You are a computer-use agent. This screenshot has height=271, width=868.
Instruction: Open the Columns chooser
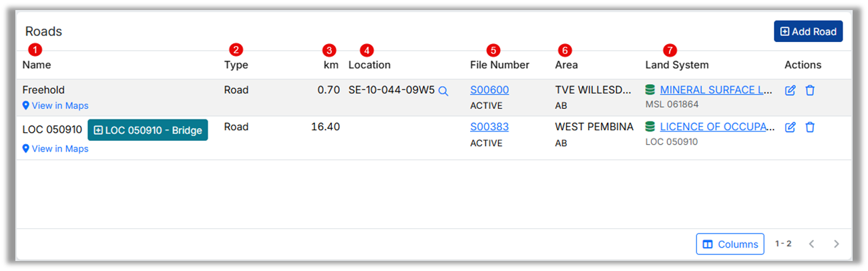(x=730, y=244)
